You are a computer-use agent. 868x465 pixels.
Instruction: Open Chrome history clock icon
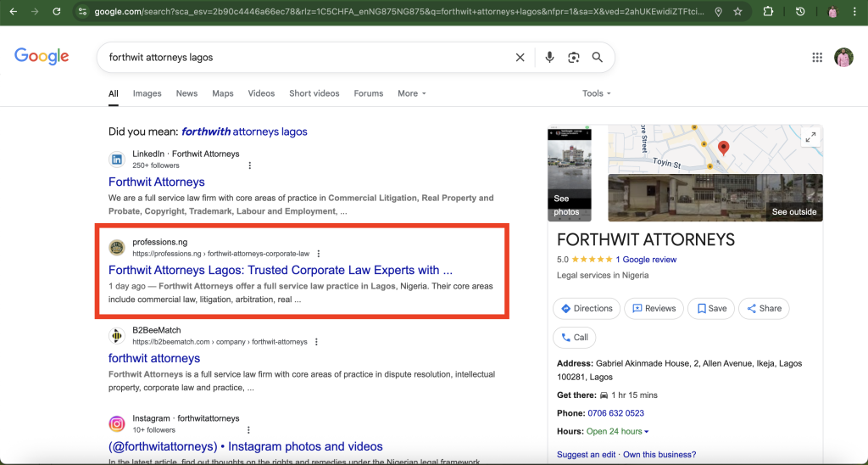click(x=800, y=11)
